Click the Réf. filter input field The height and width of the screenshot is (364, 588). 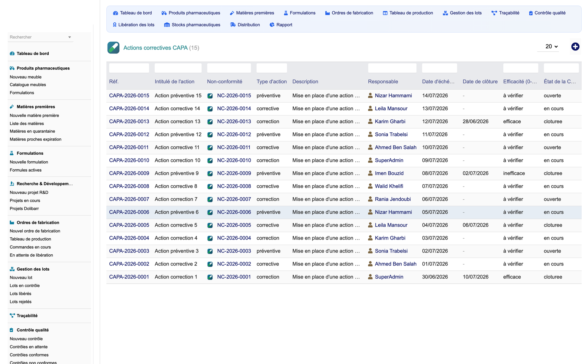[x=129, y=68]
